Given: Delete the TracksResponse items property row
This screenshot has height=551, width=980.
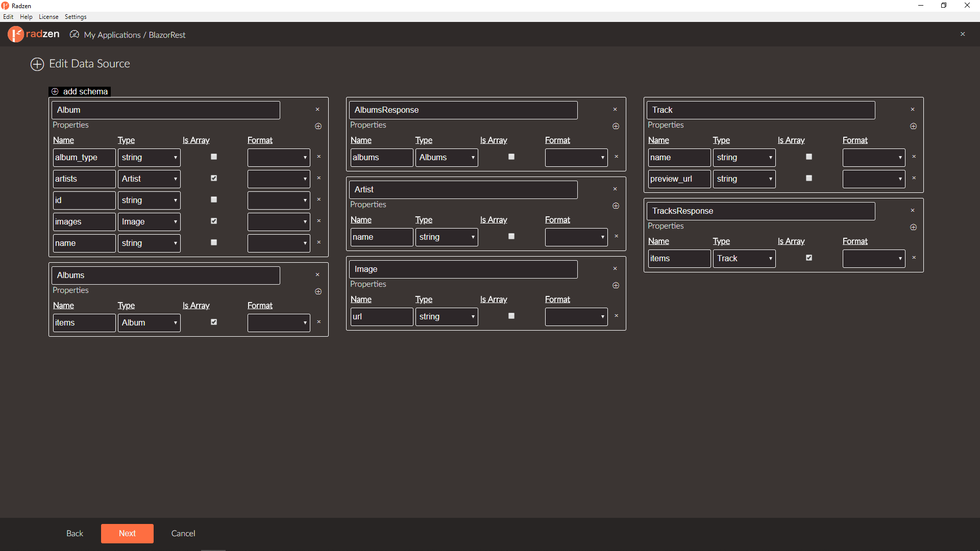Looking at the screenshot, I should 914,258.
